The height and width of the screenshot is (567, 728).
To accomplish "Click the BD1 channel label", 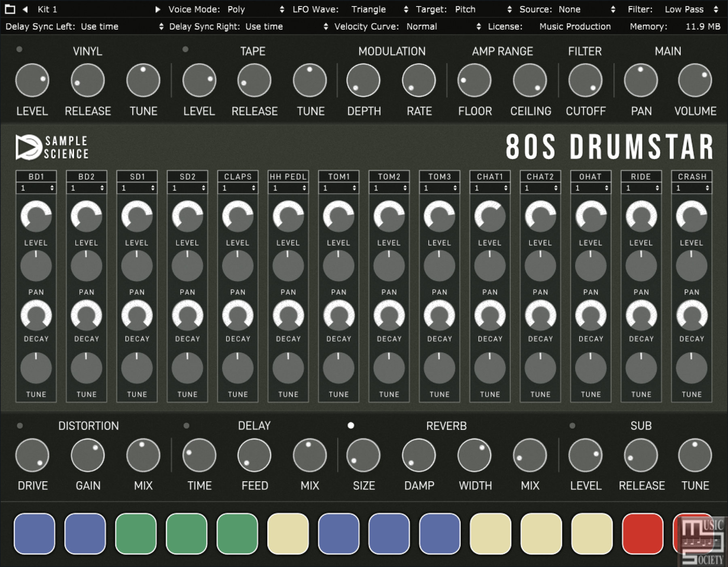I will [x=36, y=176].
